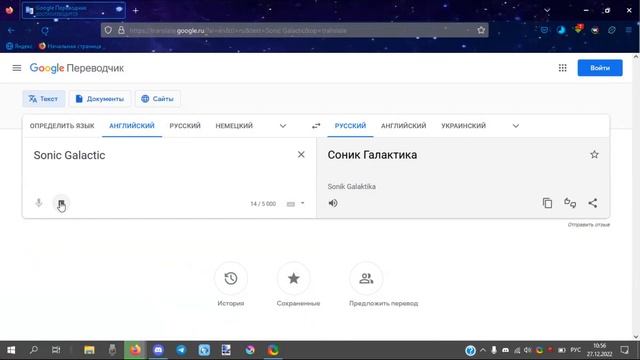Open Предложить перевод contribute button

point(366,279)
